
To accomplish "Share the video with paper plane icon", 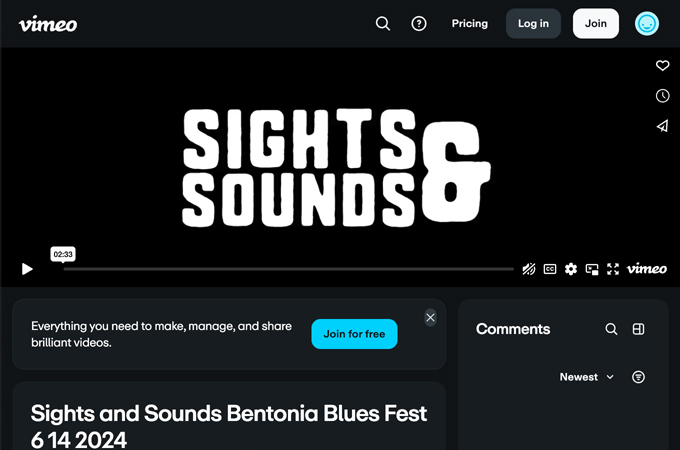I will click(662, 126).
